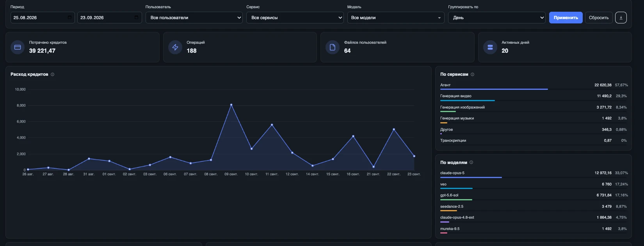Screen dimensions: 644x246
Task: Click the download export icon button
Action: [x=621, y=18]
